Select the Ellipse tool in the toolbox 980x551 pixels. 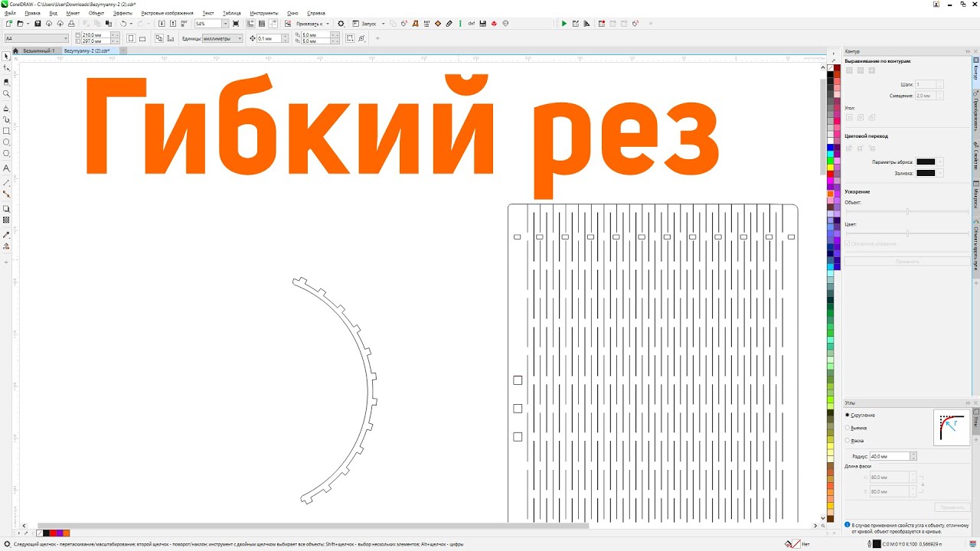7,142
